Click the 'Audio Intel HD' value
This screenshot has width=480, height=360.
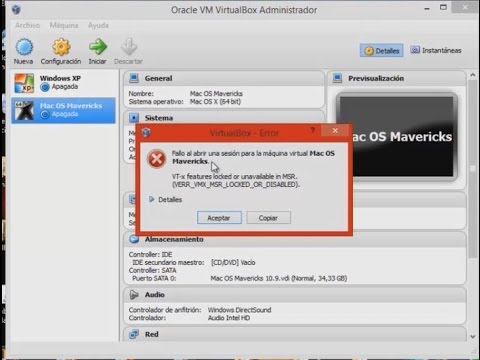pos(229,318)
